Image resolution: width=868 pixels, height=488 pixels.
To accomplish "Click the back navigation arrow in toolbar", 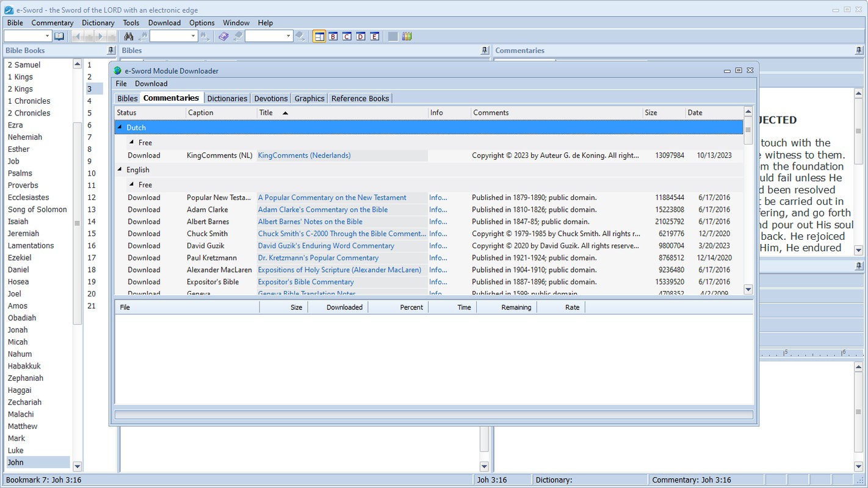I will point(77,37).
